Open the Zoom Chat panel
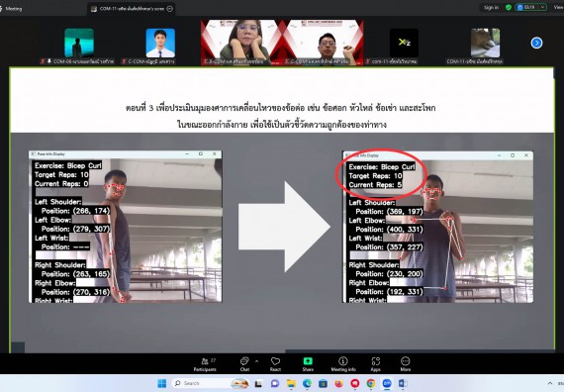564x392 pixels. pos(244,364)
